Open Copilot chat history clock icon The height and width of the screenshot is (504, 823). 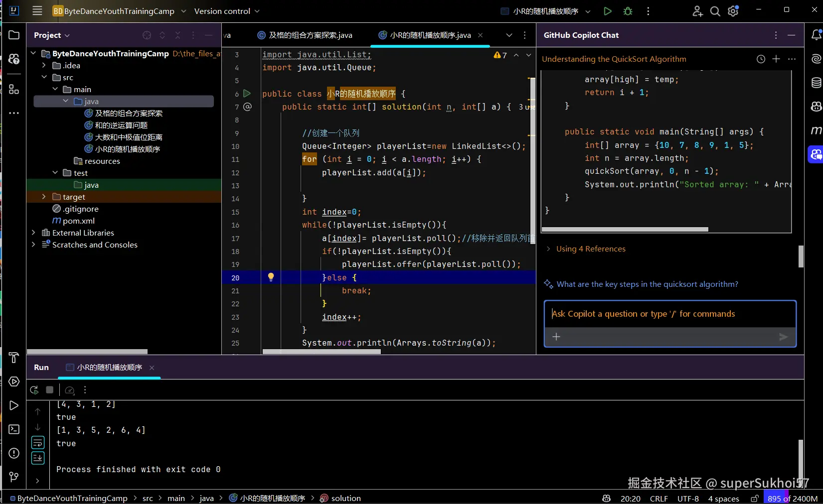click(x=761, y=59)
